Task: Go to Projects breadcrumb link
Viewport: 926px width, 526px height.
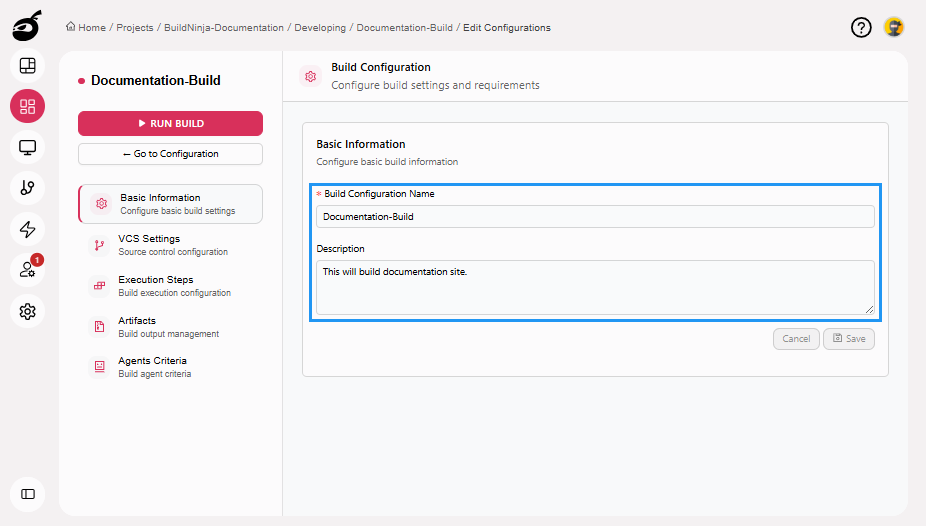Action: click(x=135, y=28)
